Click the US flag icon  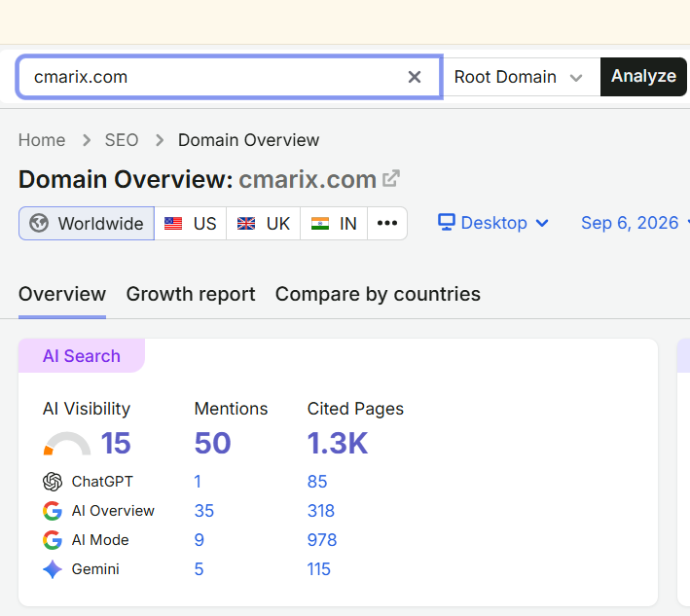(173, 224)
